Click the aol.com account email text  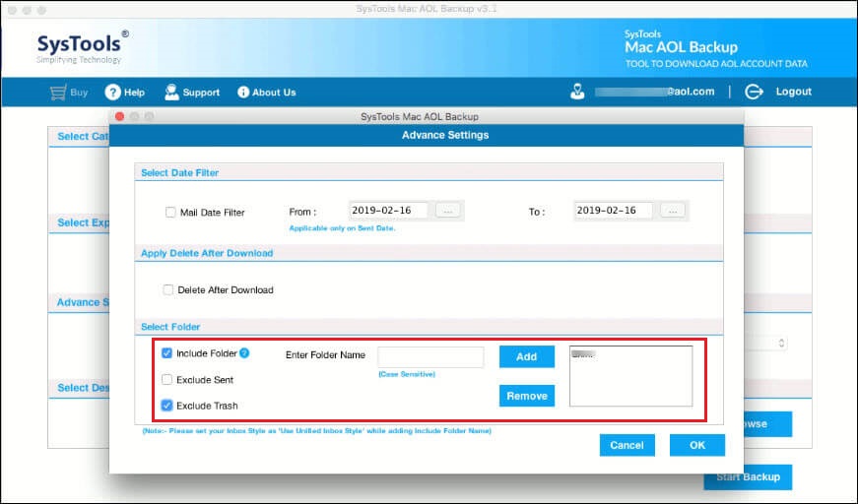(x=655, y=92)
